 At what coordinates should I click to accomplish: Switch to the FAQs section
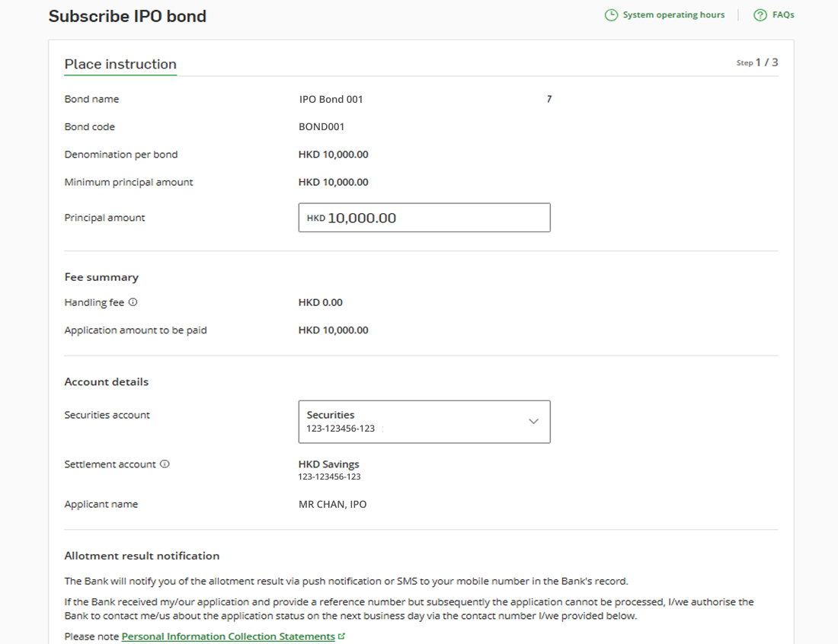tap(782, 14)
